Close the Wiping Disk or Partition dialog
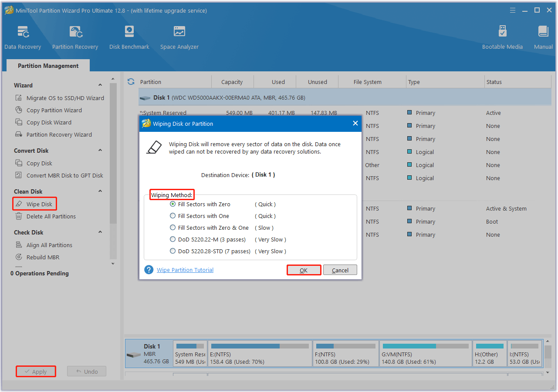The width and height of the screenshot is (558, 392). (355, 124)
